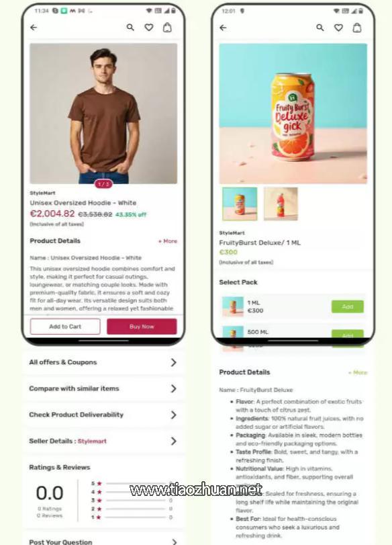Click Buy Now button
Image resolution: width=392 pixels, height=545 pixels.
(x=142, y=327)
